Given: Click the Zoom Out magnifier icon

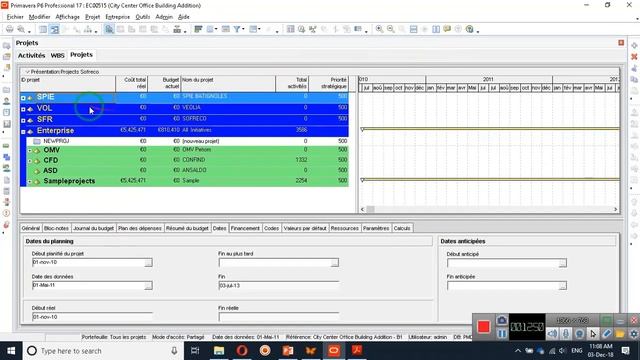Looking at the screenshot, I should click(391, 29).
